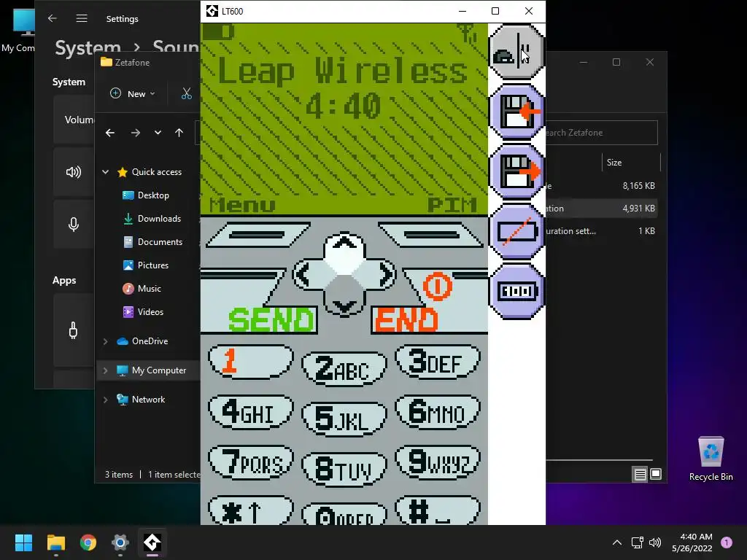Viewport: 747px width, 560px height.
Task: Open Recycle Bin on desktop
Action: 711,459
